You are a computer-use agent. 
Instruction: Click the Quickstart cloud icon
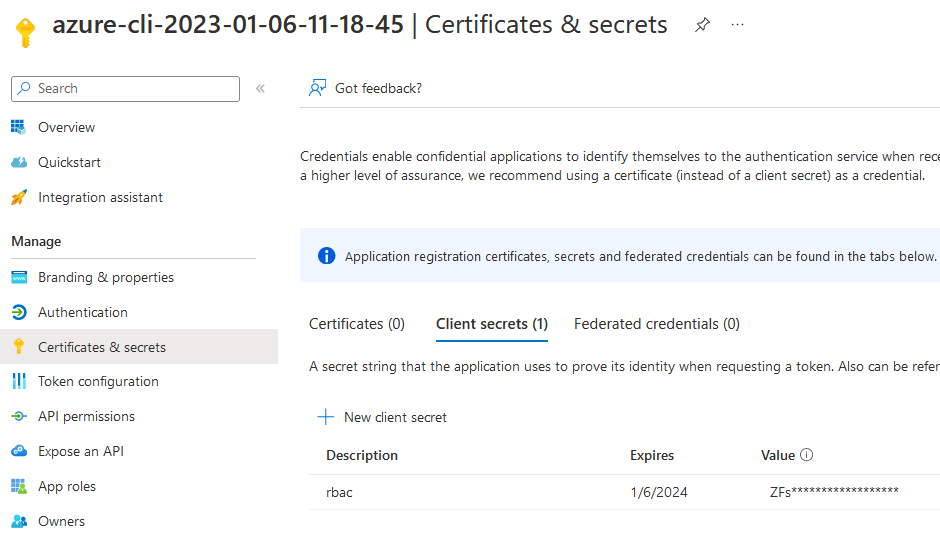[x=18, y=162]
